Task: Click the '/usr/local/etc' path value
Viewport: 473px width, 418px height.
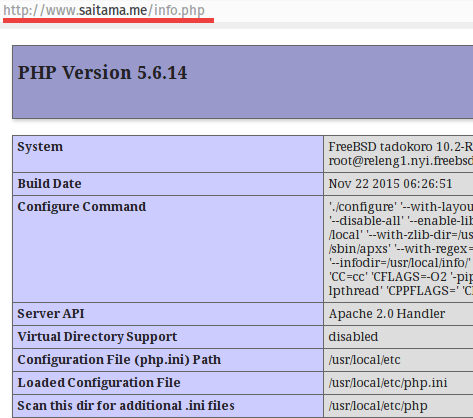Action: [364, 360]
